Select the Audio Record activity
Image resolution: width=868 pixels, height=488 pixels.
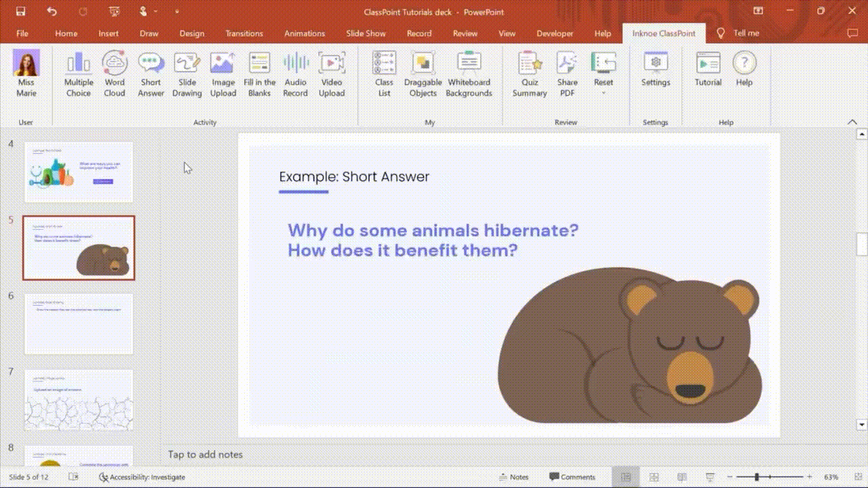pos(295,75)
